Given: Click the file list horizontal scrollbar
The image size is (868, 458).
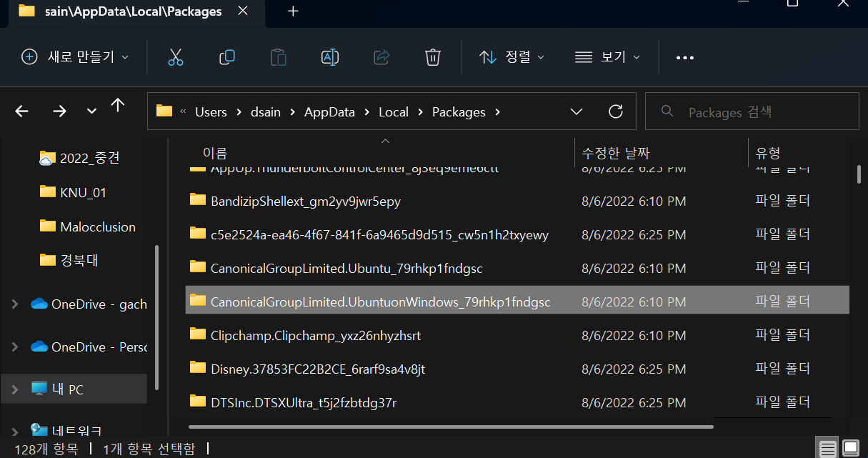Looking at the screenshot, I should [x=452, y=427].
